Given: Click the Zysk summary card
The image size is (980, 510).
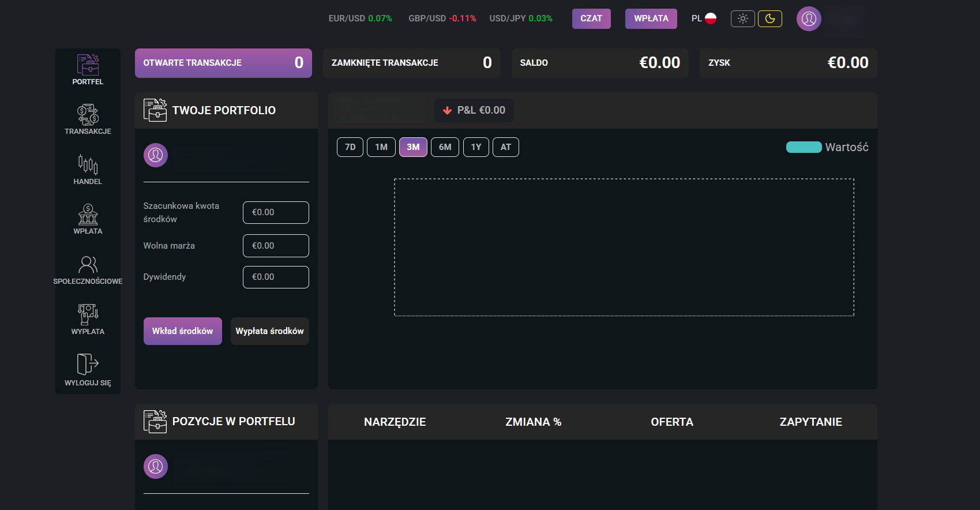Looking at the screenshot, I should coord(788,63).
